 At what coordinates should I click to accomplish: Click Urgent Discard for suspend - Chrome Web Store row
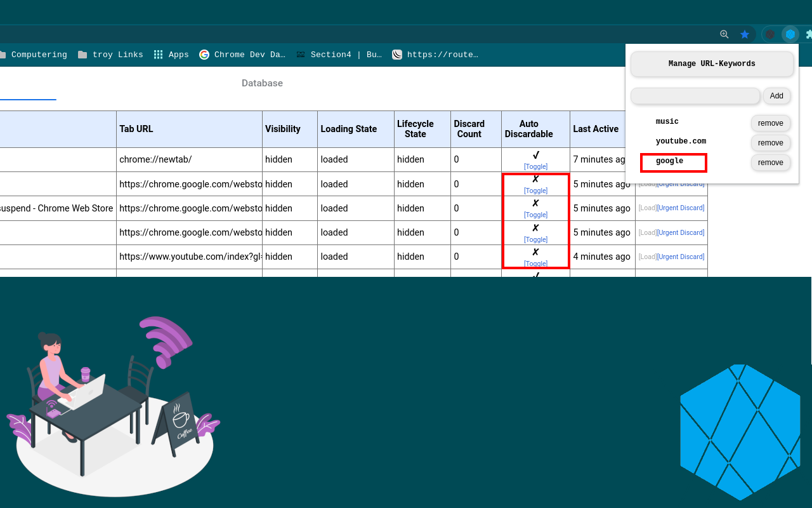681,208
